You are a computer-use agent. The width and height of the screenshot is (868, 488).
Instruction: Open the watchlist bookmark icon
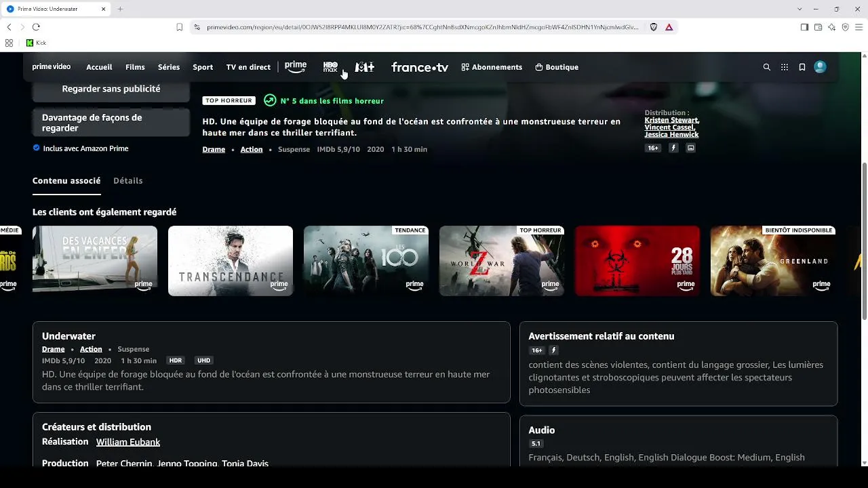802,67
